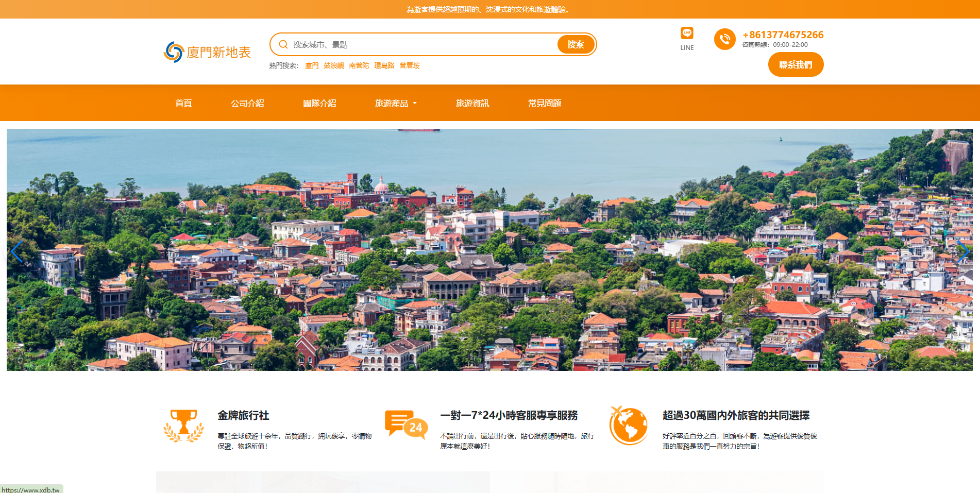Open 團隊介紹 in navigation bar
This screenshot has height=493, width=980.
click(x=319, y=104)
